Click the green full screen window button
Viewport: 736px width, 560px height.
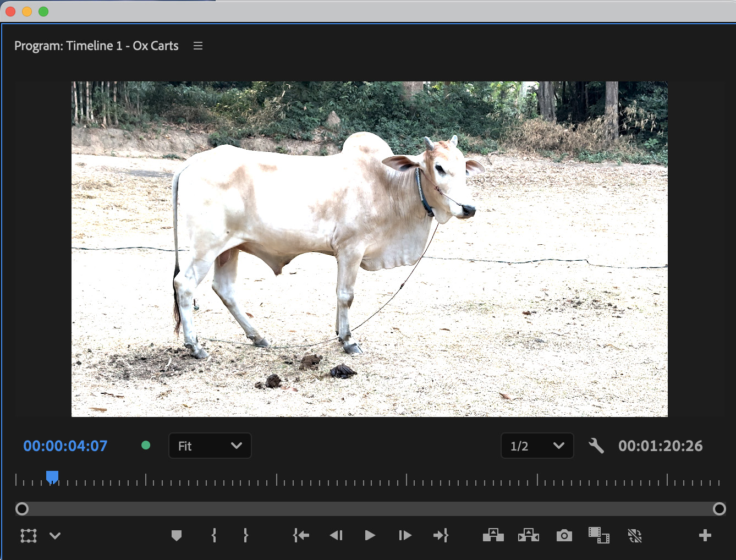[x=43, y=12]
